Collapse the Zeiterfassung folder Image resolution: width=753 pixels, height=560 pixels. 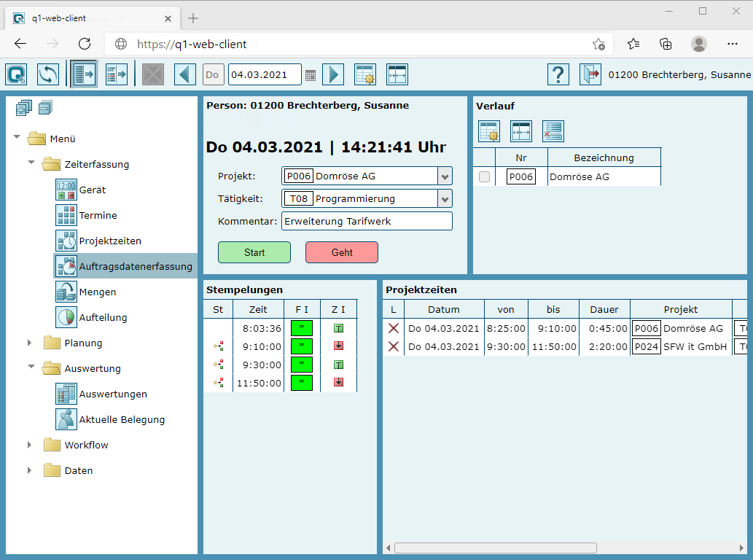coord(31,164)
